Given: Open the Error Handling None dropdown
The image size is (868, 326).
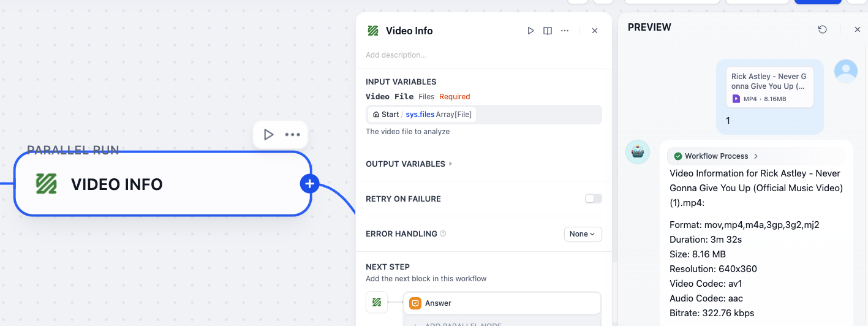Looking at the screenshot, I should (583, 234).
